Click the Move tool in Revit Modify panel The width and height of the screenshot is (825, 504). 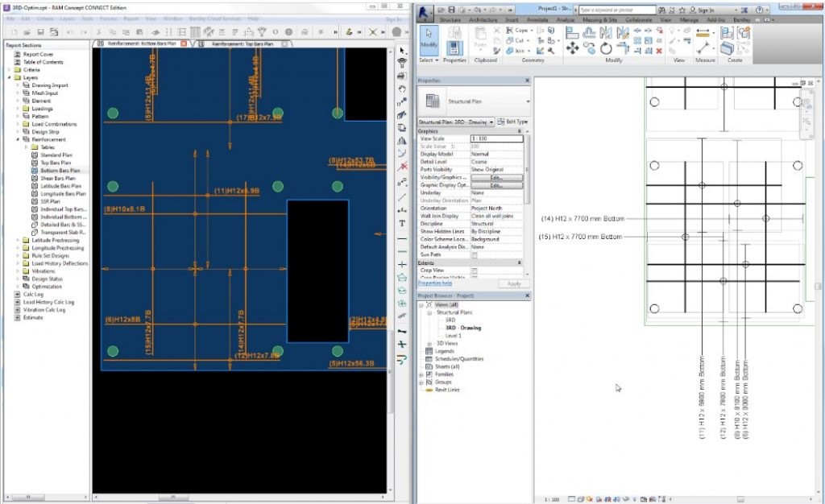573,48
